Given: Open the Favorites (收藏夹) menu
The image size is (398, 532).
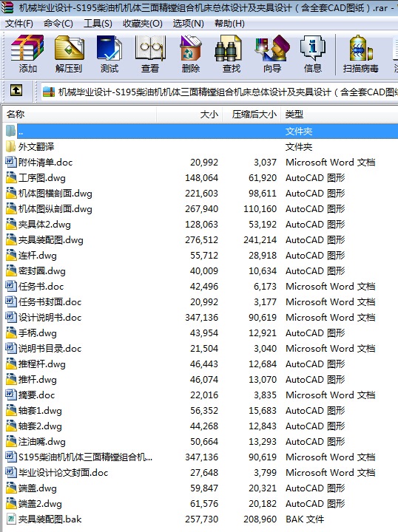Looking at the screenshot, I should pyautogui.click(x=143, y=24).
